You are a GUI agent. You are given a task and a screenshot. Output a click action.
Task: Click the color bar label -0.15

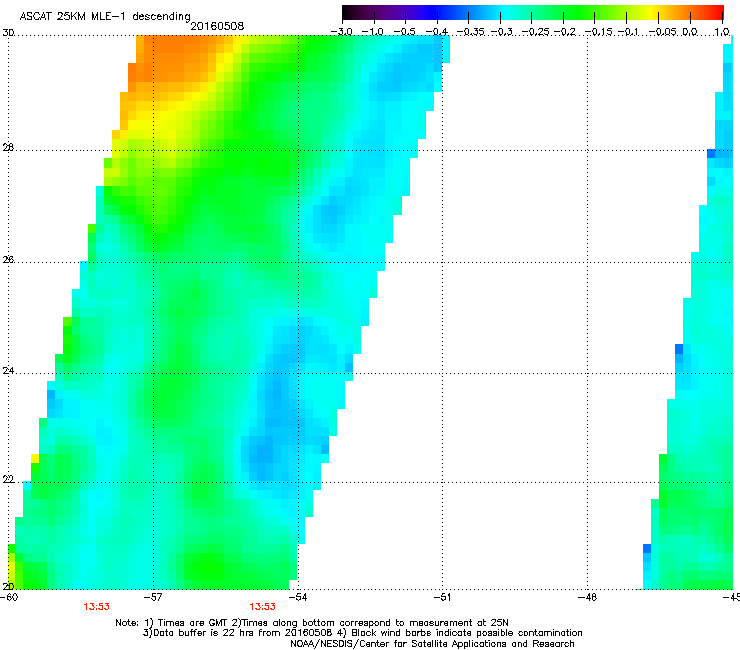point(599,32)
